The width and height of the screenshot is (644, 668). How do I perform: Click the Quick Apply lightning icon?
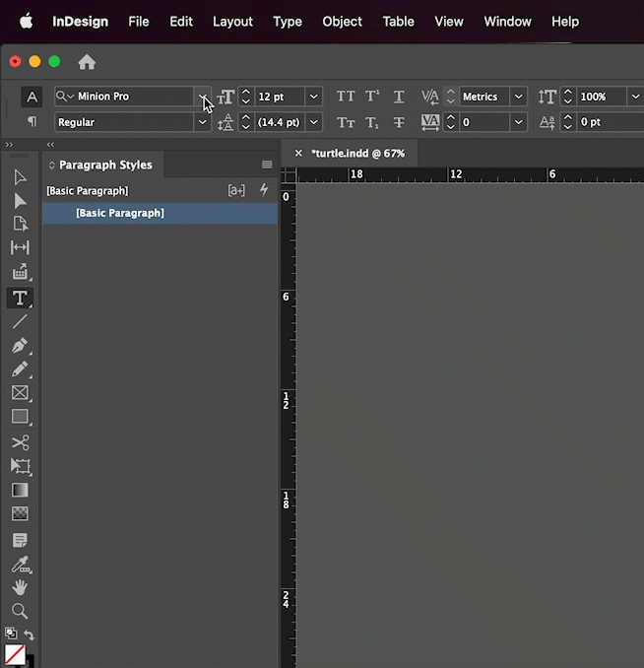tap(264, 189)
